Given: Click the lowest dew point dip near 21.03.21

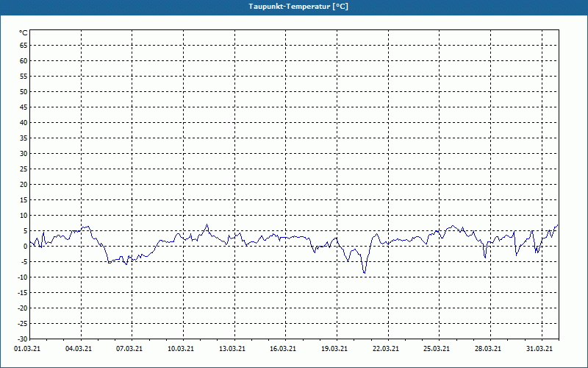Looking at the screenshot, I should point(365,272).
